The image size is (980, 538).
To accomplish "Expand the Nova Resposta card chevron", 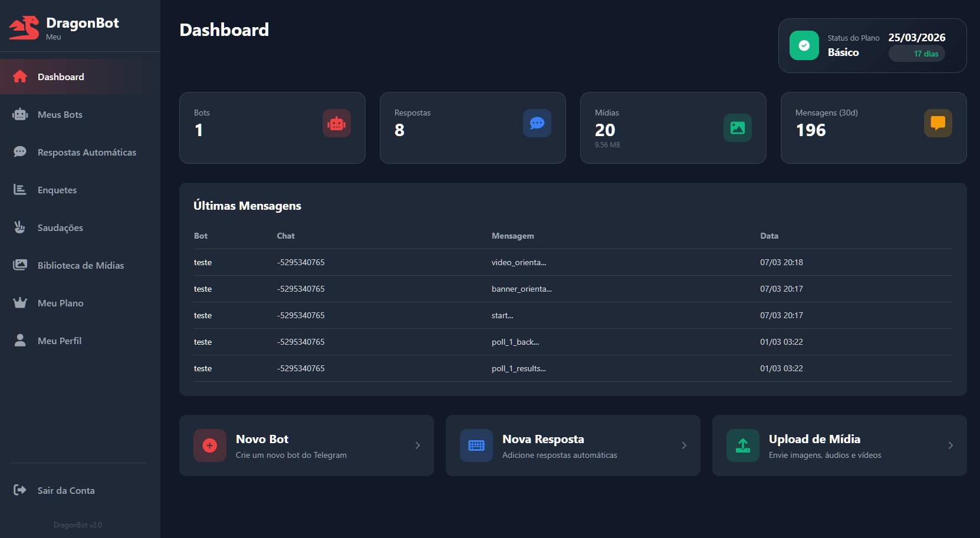I will pos(684,445).
